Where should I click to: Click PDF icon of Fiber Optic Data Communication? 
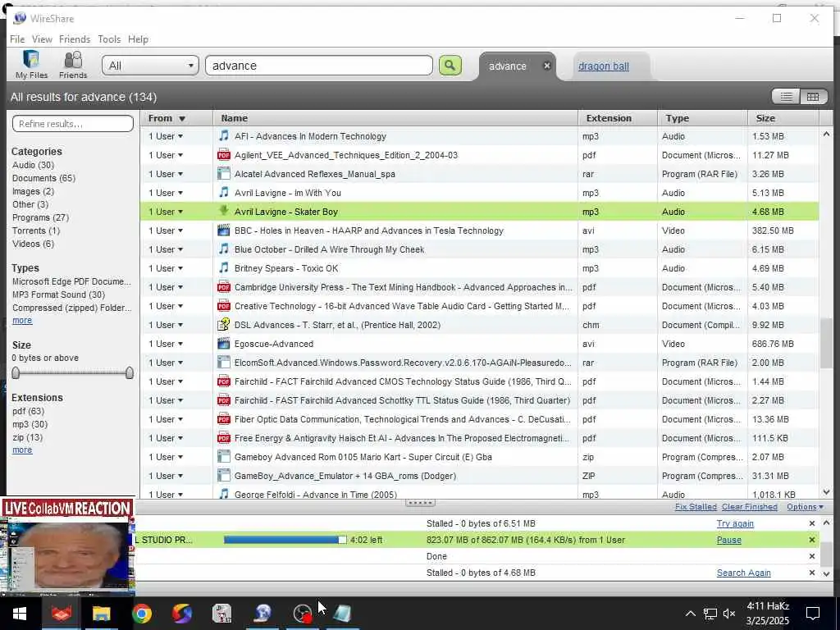coord(224,419)
